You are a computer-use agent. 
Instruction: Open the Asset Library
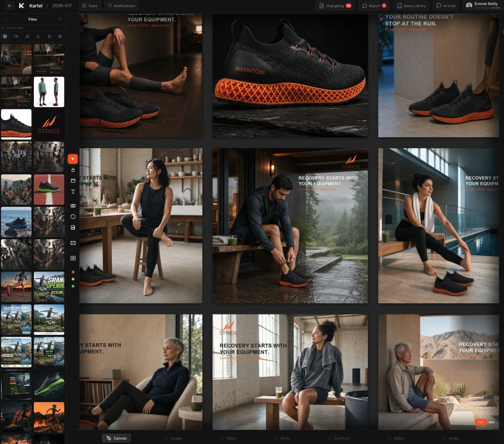(x=411, y=6)
